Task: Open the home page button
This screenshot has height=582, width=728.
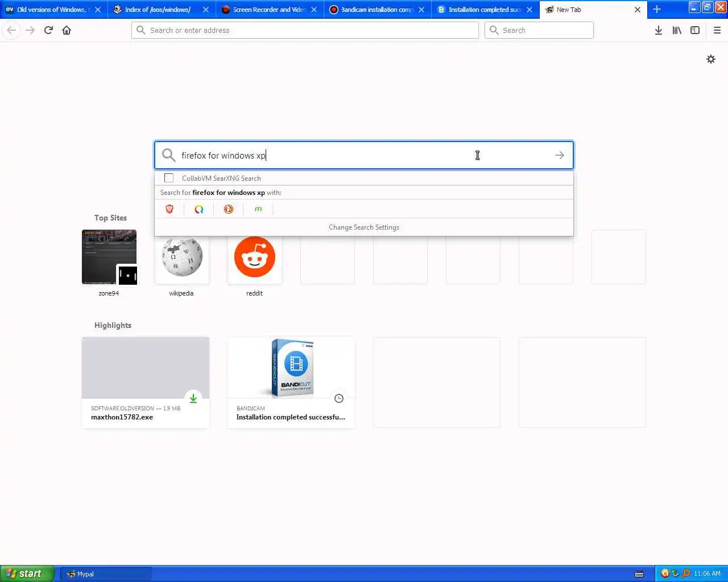Action: click(67, 30)
